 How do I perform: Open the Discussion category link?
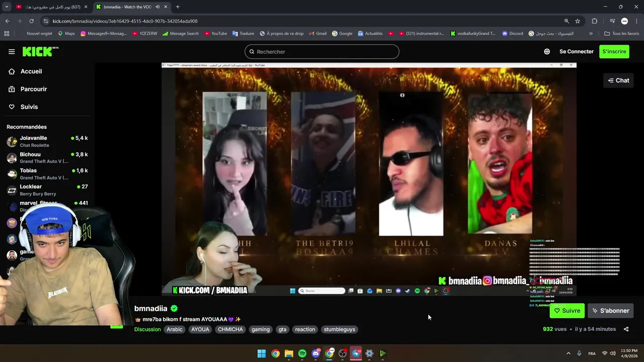147,329
